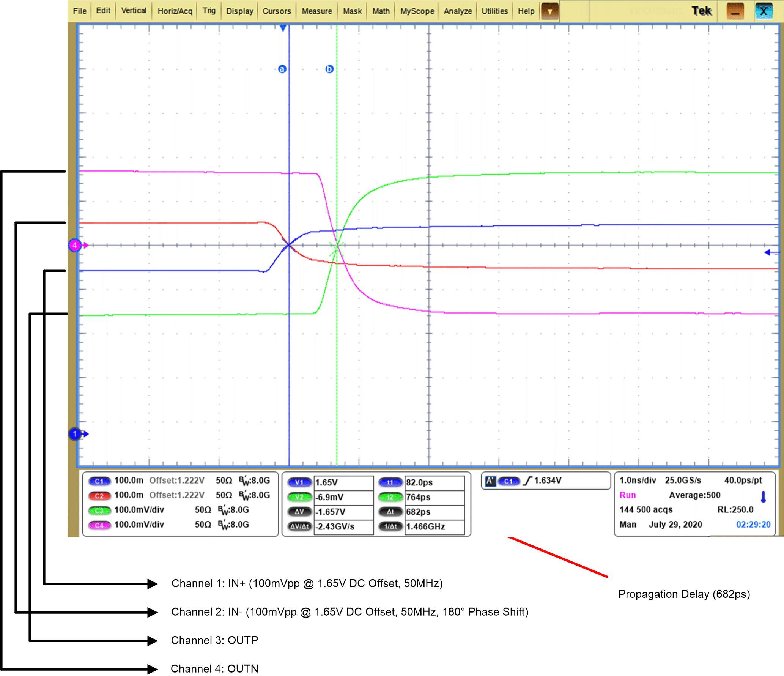The width and height of the screenshot is (784, 676).
Task: Select the rising-edge trigger slope icon
Action: click(x=527, y=481)
